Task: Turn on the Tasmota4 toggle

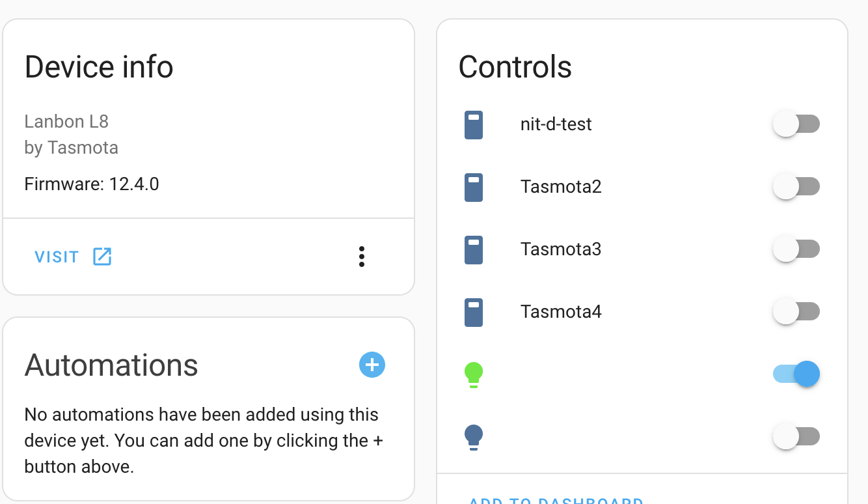Action: click(x=796, y=311)
